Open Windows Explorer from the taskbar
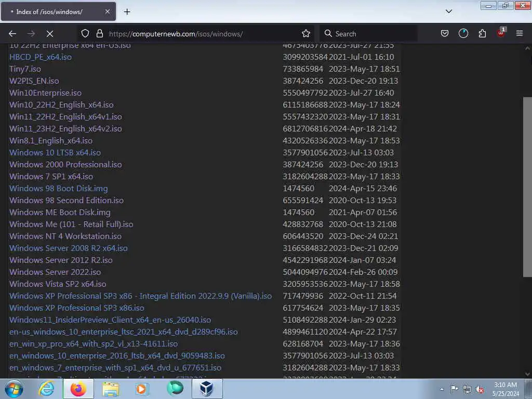Screen dimensions: 532x399 (111, 389)
